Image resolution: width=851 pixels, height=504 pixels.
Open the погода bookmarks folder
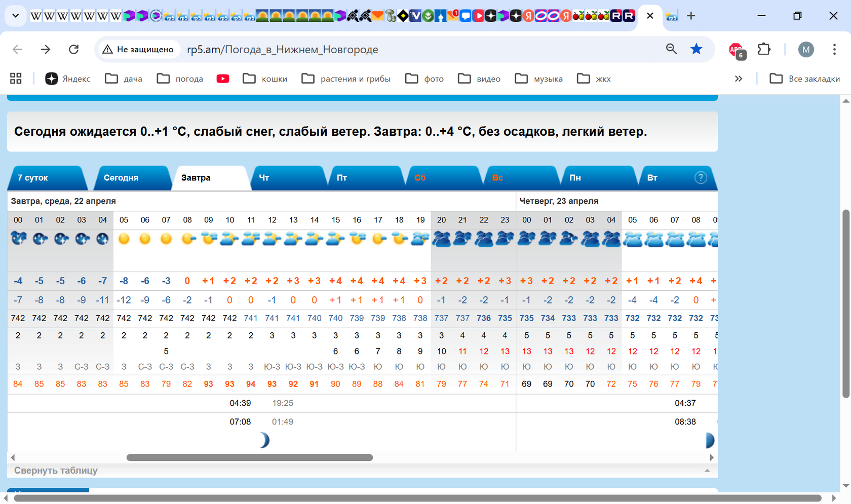tap(180, 79)
